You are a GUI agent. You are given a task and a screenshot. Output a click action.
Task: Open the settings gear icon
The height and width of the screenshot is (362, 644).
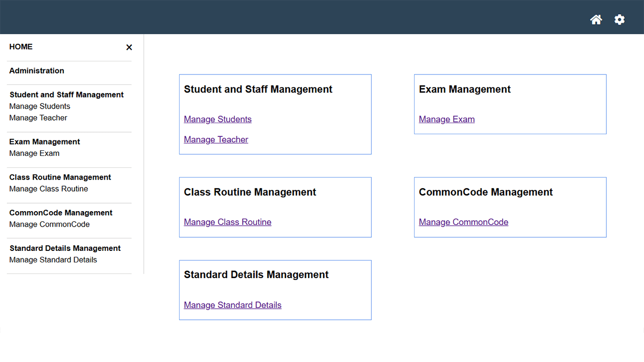(619, 20)
